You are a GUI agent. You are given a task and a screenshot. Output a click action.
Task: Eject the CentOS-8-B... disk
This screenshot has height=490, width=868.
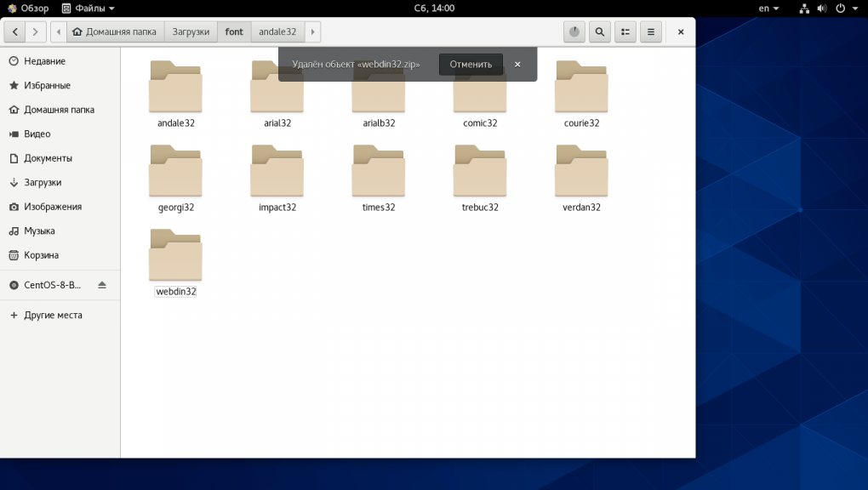[102, 285]
